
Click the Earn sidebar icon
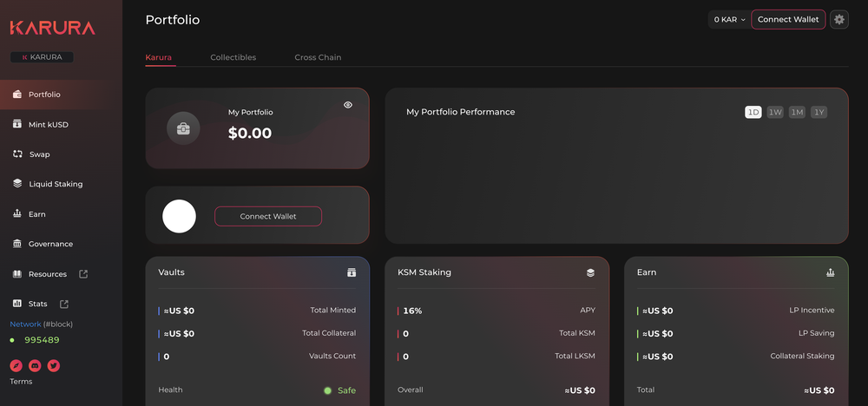tap(17, 213)
